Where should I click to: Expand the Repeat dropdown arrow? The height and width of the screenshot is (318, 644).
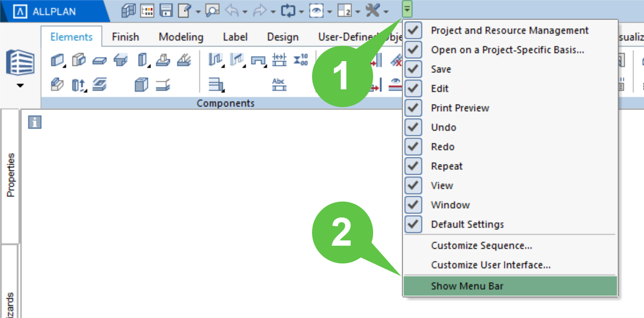[301, 12]
